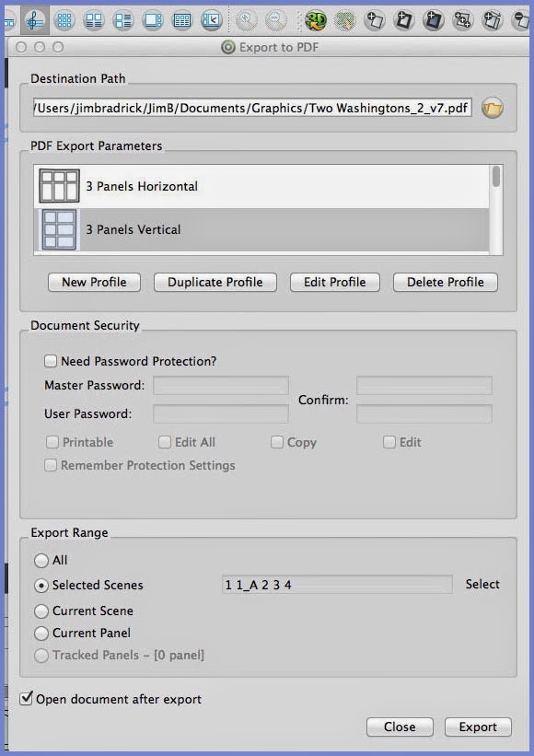Click the Export button
Screen dimensions: 534x756
point(478,727)
